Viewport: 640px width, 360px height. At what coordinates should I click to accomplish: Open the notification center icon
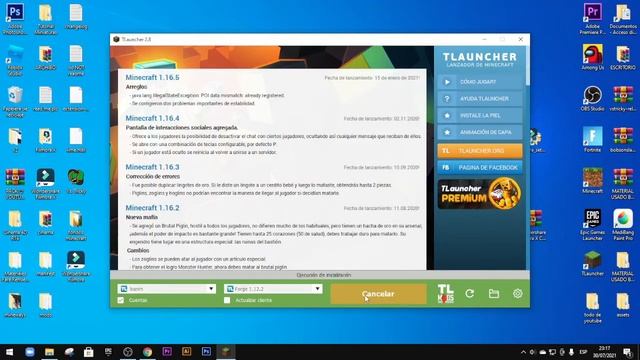click(628, 352)
